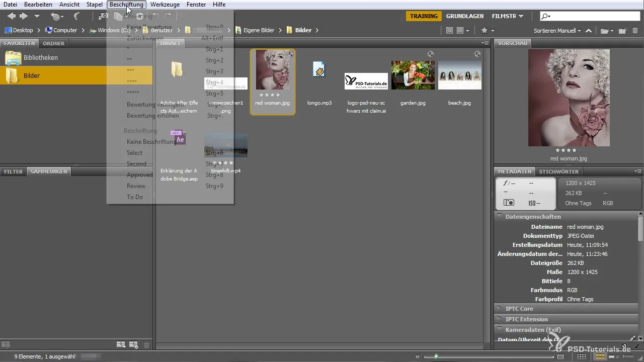
Task: Select FILTER panel tab
Action: pos(14,171)
